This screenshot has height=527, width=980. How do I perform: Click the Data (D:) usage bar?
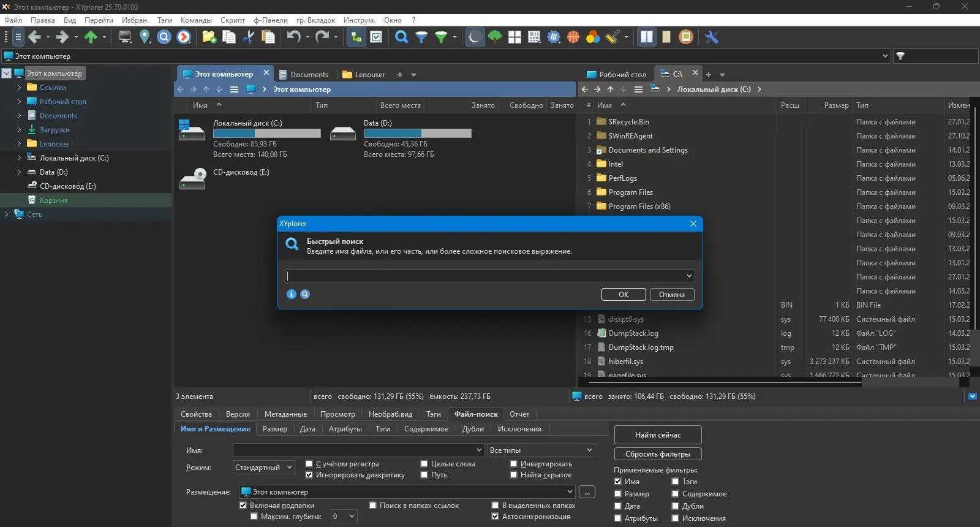tap(417, 133)
